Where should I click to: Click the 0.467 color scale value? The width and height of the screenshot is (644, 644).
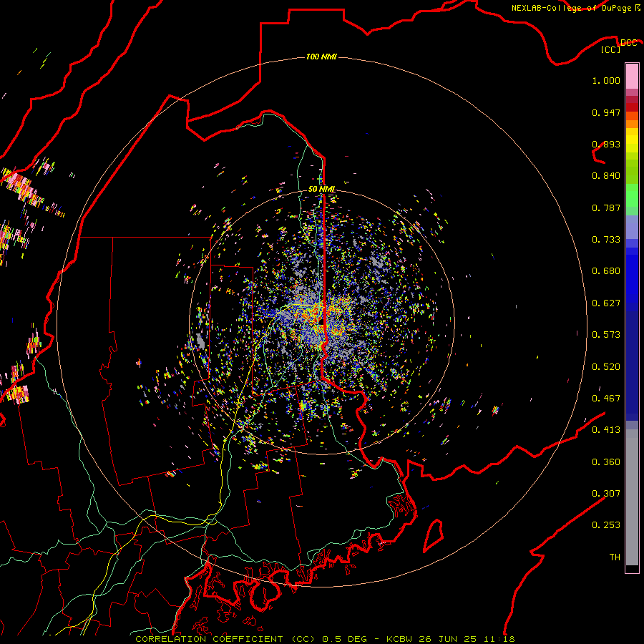coord(606,399)
